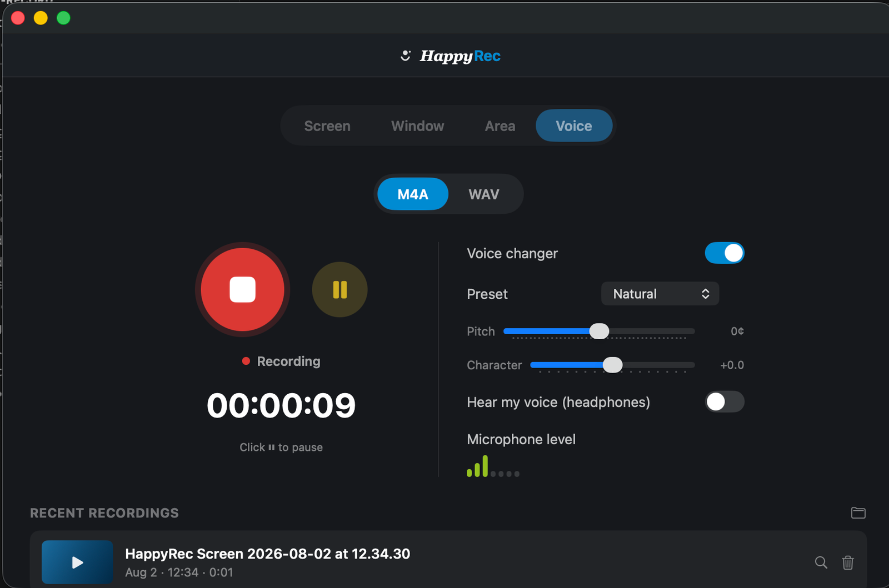Choose the WAV format
The height and width of the screenshot is (588, 889).
coord(484,194)
